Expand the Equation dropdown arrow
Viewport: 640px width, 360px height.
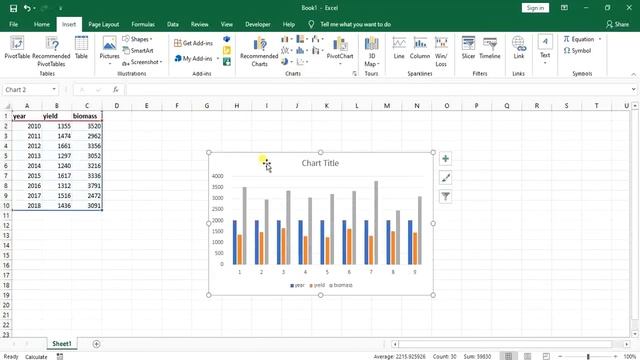pyautogui.click(x=600, y=39)
